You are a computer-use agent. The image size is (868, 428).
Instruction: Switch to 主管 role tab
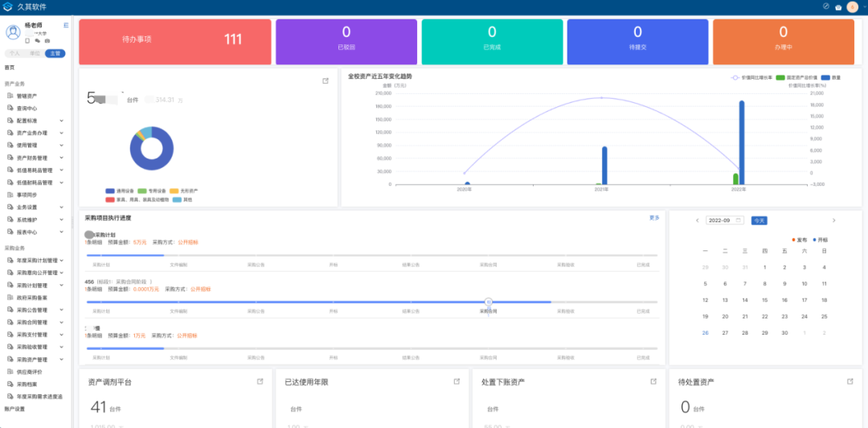55,53
